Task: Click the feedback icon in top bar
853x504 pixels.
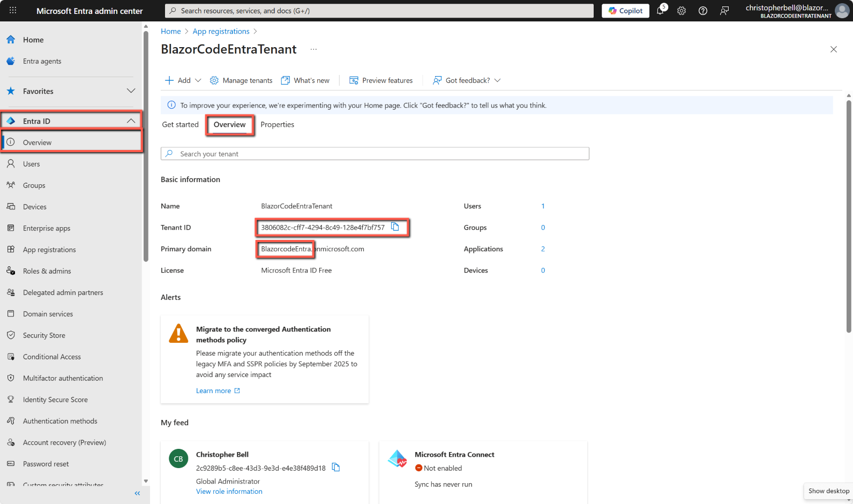Action: [724, 11]
